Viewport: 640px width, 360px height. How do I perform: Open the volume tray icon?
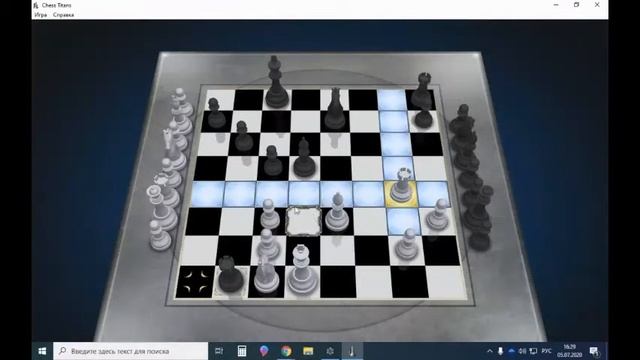pos(522,351)
